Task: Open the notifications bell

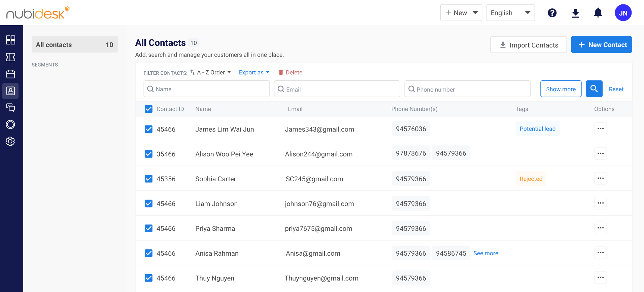Action: pyautogui.click(x=598, y=13)
